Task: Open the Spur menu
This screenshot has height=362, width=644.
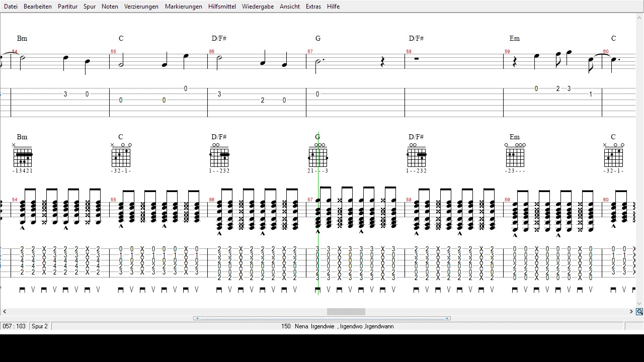Action: (90, 7)
